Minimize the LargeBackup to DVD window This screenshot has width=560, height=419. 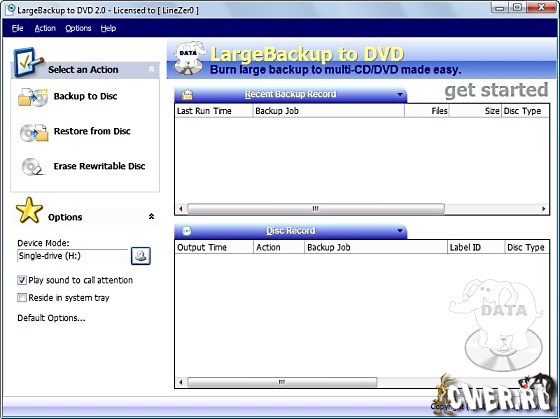500,8
